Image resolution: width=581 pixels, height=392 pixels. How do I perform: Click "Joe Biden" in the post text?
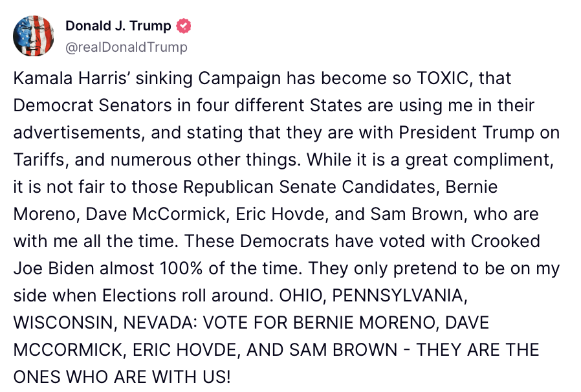[54, 268]
